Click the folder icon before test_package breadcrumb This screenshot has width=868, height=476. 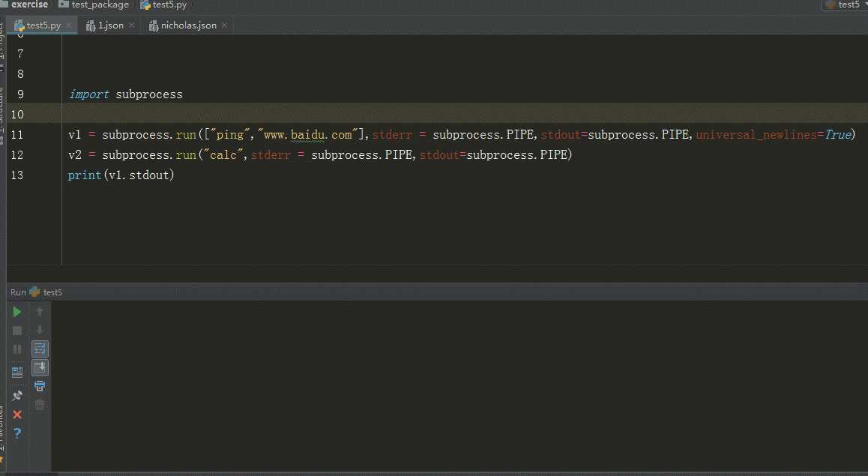64,4
